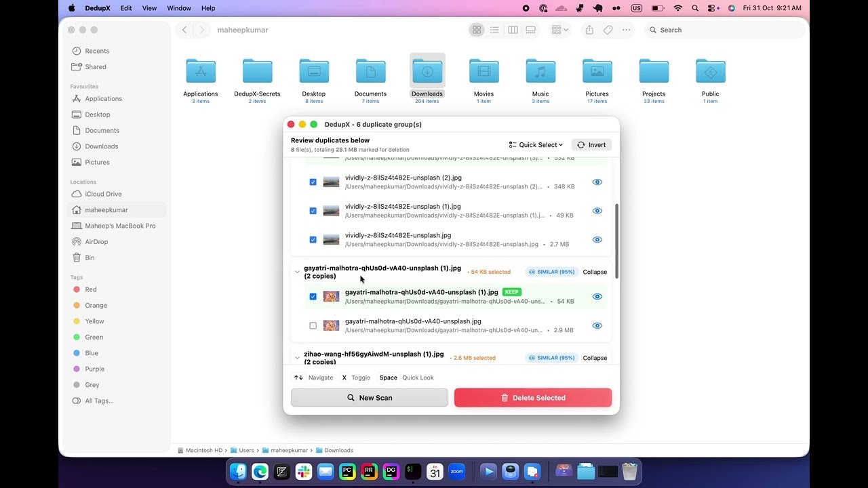This screenshot has height=488, width=868.
Task: Click the Invert selection button
Action: pos(591,145)
